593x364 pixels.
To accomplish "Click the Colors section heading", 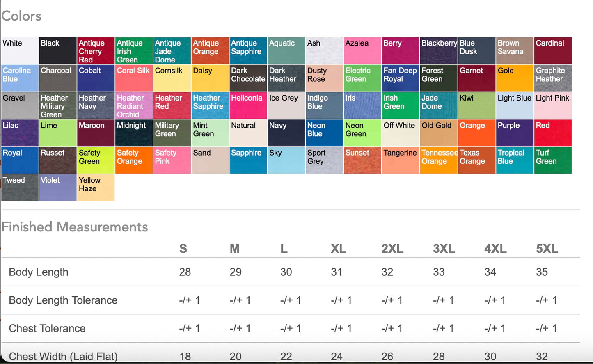I will tap(21, 16).
